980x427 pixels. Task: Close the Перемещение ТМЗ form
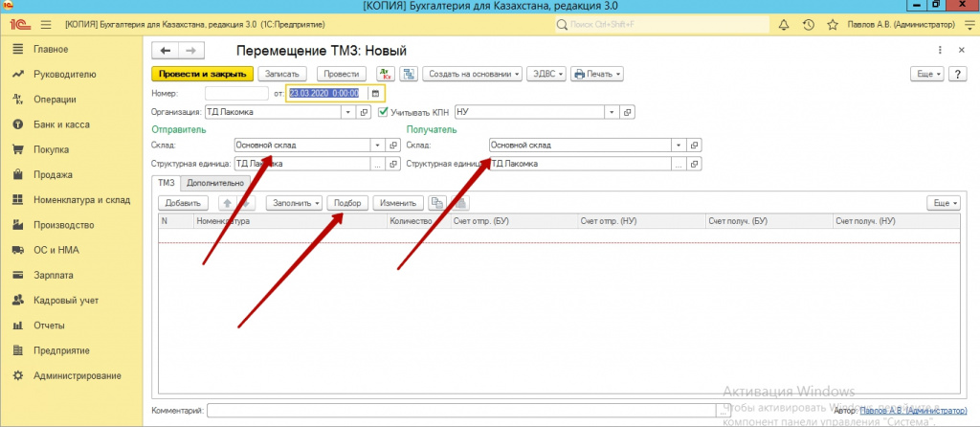tap(961, 50)
